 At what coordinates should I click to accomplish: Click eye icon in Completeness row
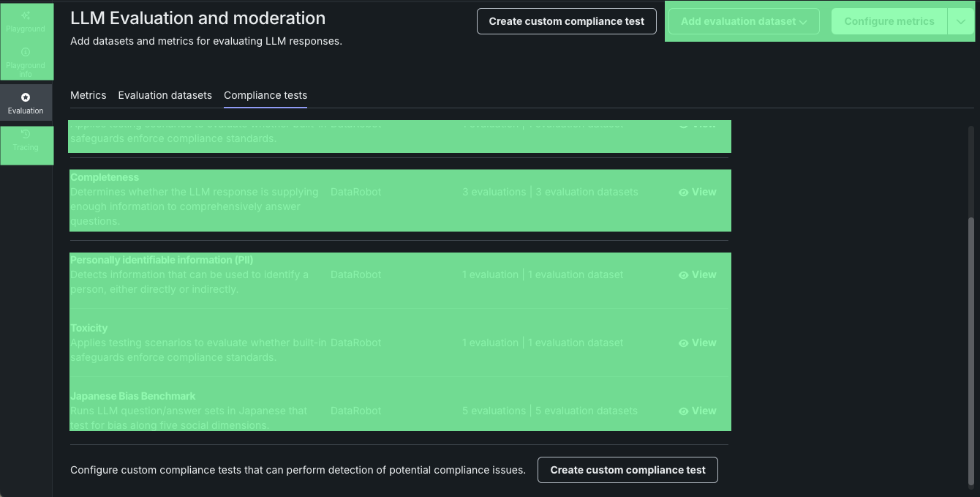(x=683, y=193)
